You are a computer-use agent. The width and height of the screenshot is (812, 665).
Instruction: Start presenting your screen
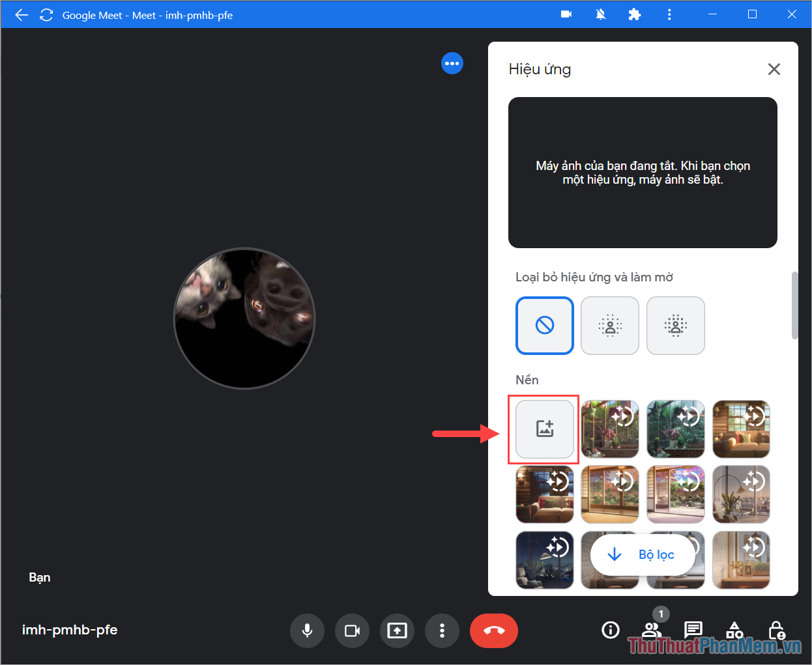coord(397,630)
